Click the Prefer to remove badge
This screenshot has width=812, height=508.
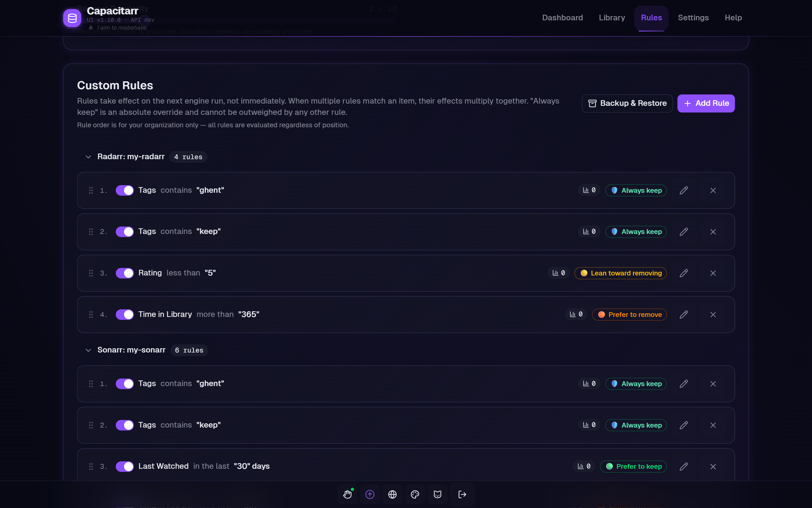tap(629, 314)
